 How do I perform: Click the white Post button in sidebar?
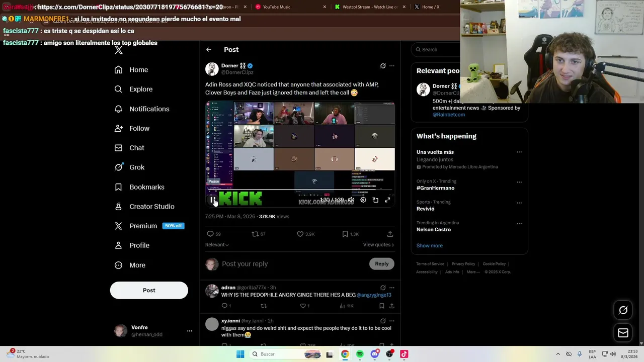click(149, 290)
